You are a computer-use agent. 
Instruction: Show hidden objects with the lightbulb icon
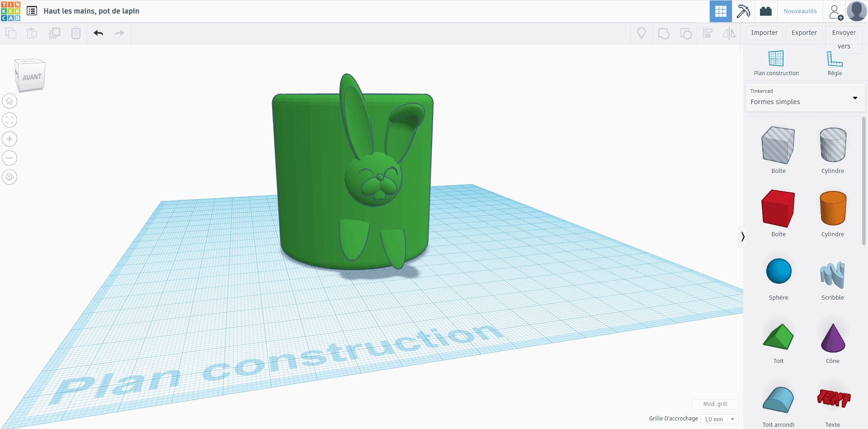[x=641, y=33]
